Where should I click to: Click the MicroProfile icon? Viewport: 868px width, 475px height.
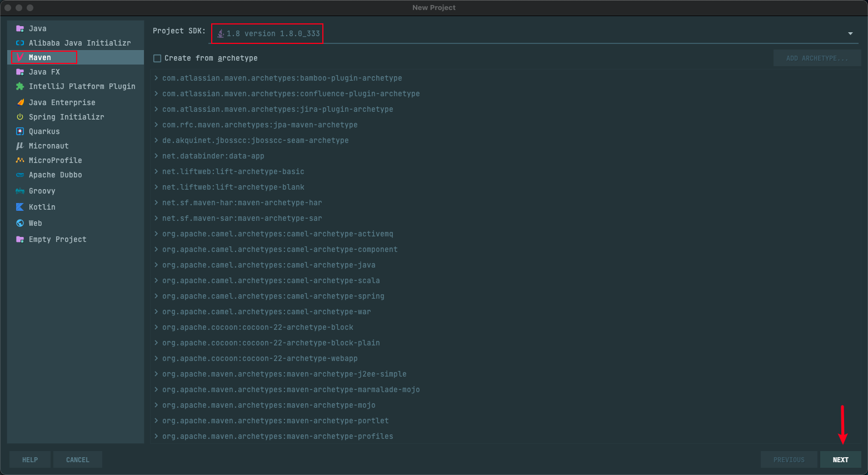click(x=20, y=160)
